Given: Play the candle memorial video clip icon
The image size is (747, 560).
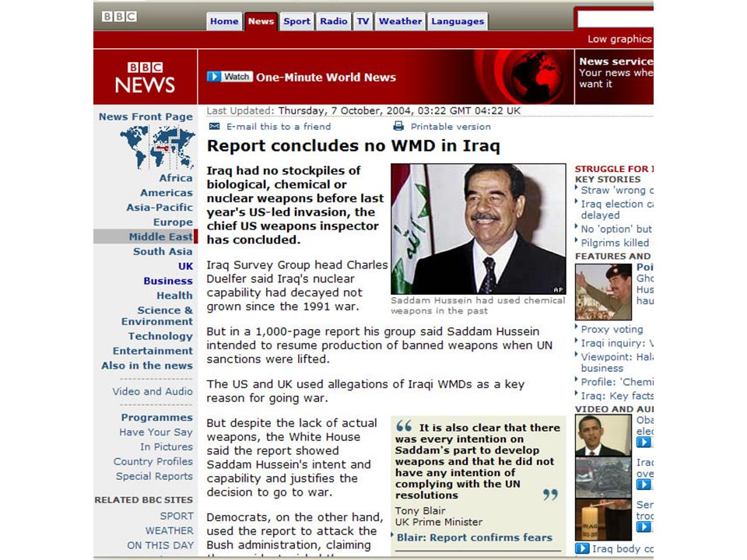Looking at the screenshot, I should [x=644, y=527].
